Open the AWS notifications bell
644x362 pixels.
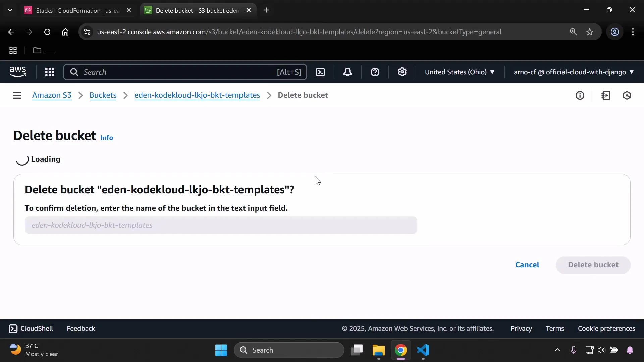point(347,72)
